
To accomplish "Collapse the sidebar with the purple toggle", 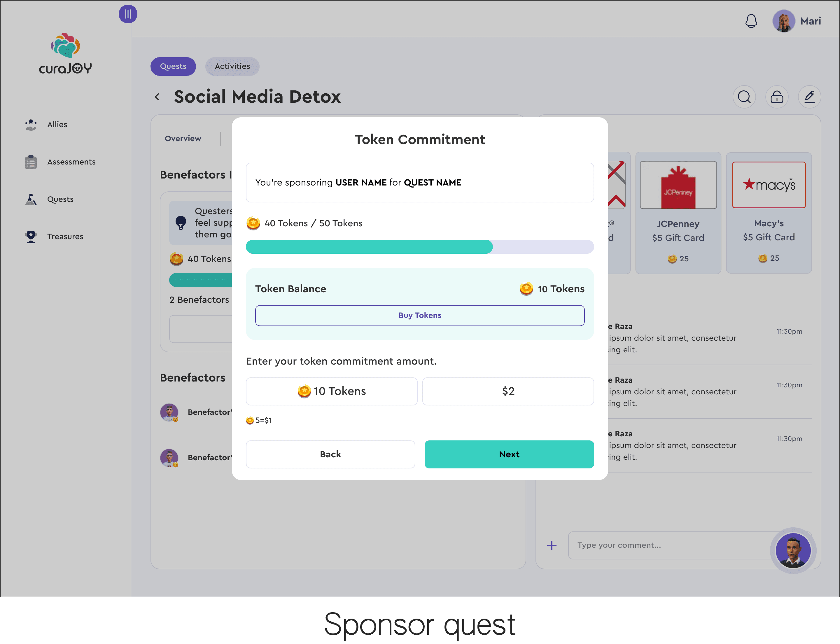I will pos(128,14).
